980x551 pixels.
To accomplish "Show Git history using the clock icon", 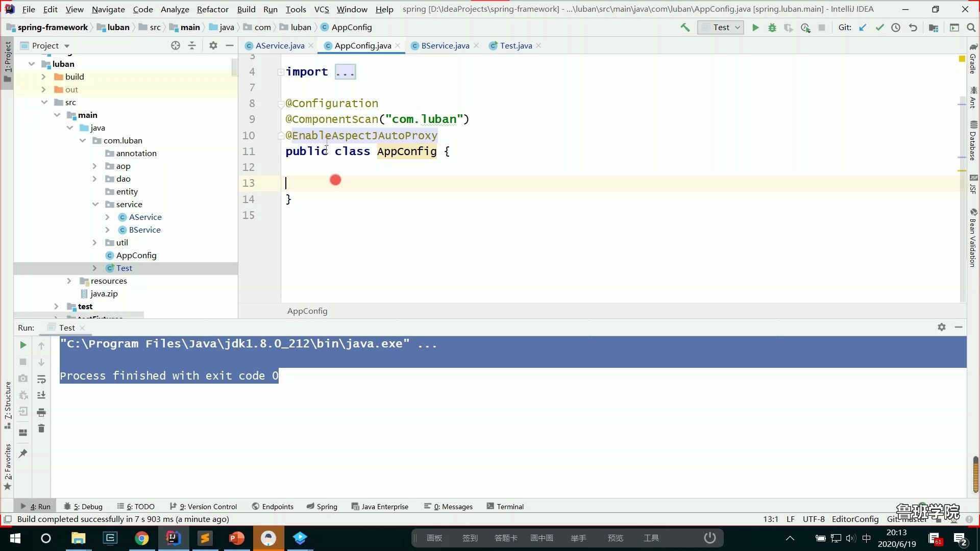I will point(896,28).
